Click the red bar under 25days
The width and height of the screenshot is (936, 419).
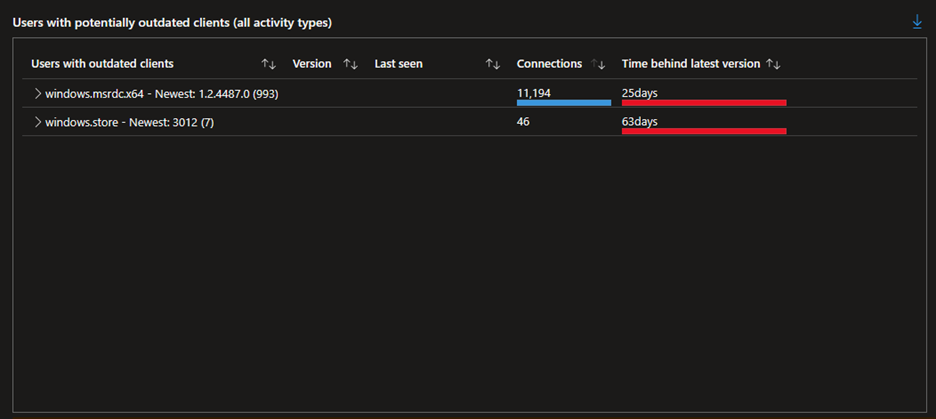tap(704, 103)
